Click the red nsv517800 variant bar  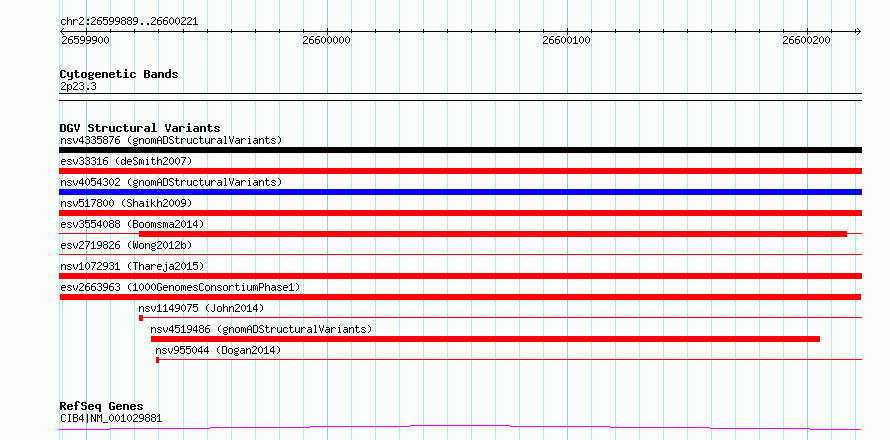tap(460, 213)
